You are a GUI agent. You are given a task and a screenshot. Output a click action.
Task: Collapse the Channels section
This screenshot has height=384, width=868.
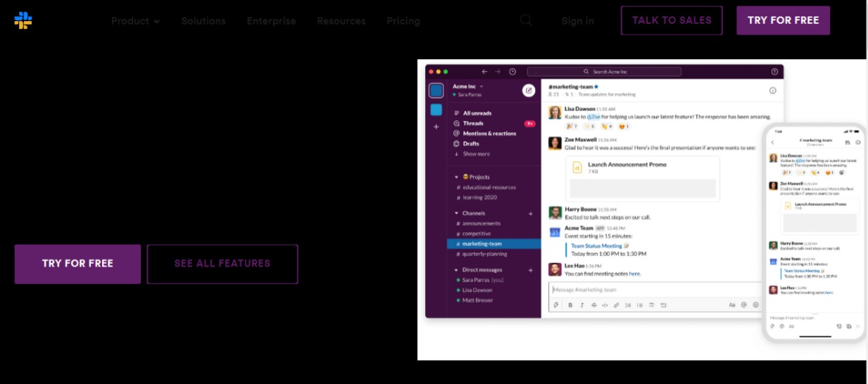click(456, 213)
